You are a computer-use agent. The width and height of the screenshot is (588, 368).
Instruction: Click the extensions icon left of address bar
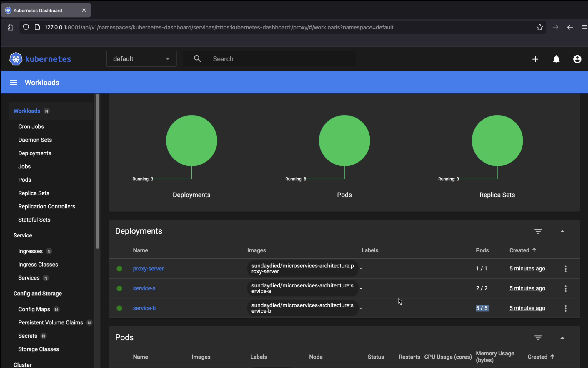(x=11, y=27)
